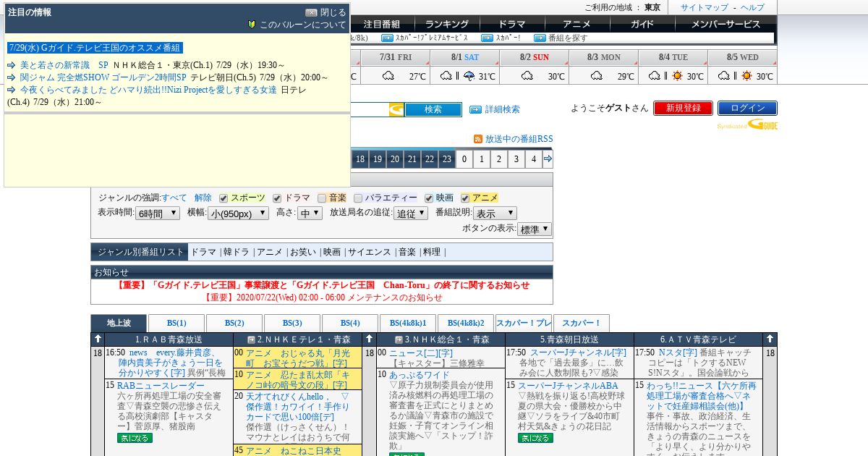This screenshot has height=456, width=868.
Task: Open the 高さ 中 dropdown
Action: click(x=310, y=214)
